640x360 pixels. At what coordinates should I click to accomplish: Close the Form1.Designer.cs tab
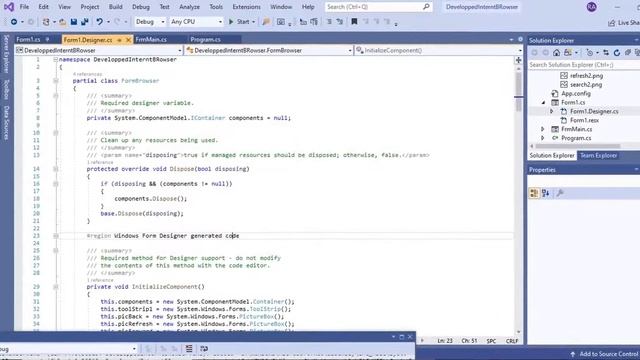(128, 40)
